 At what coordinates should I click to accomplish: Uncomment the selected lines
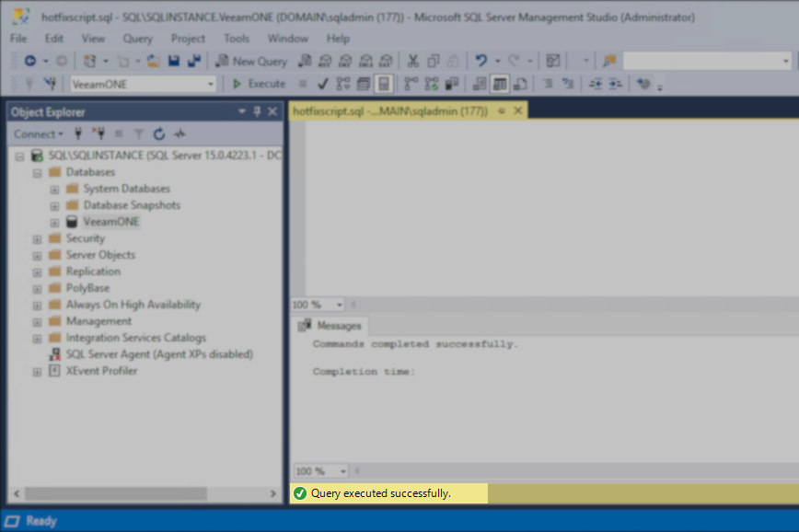[x=568, y=84]
